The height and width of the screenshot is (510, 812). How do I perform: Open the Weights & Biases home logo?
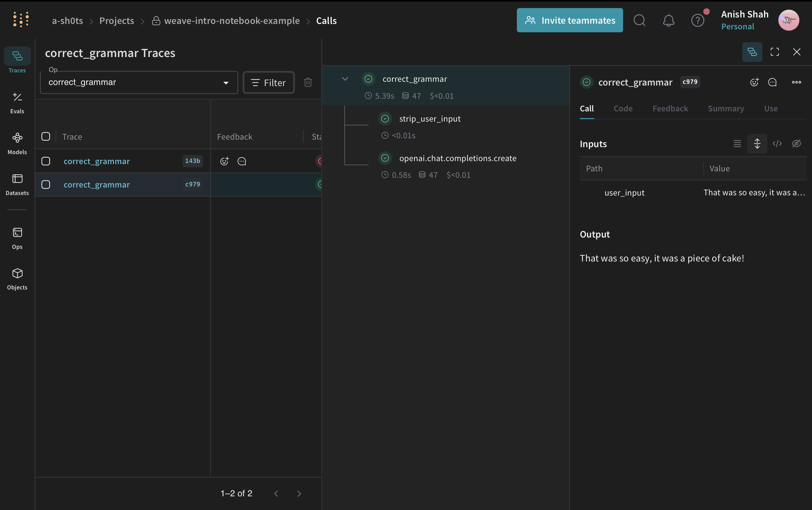tap(21, 20)
